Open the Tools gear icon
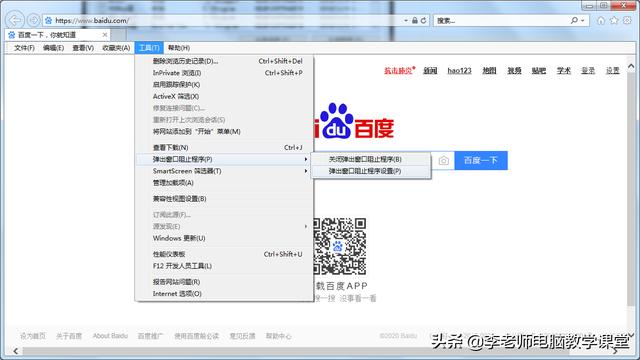640x360 pixels. point(627,20)
